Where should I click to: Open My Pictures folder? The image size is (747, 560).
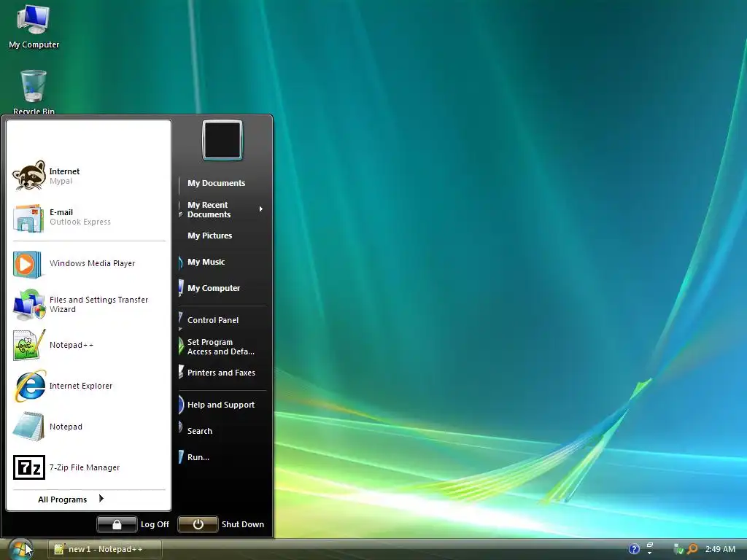coord(222,236)
